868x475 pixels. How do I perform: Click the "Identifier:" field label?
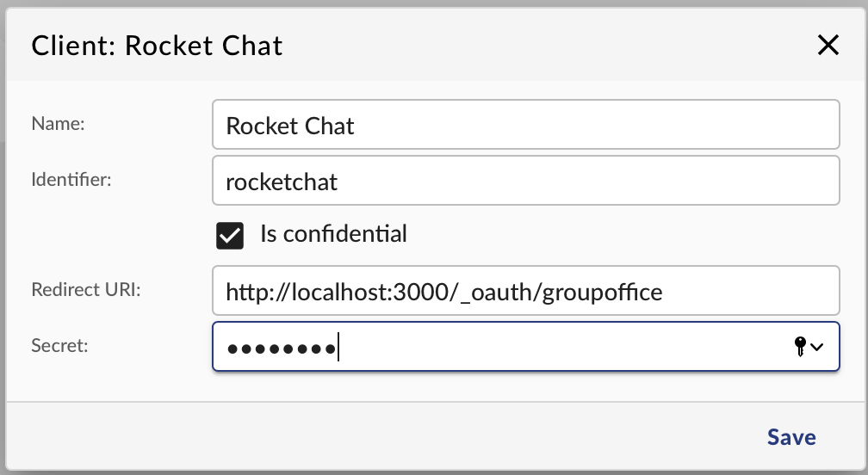71,180
